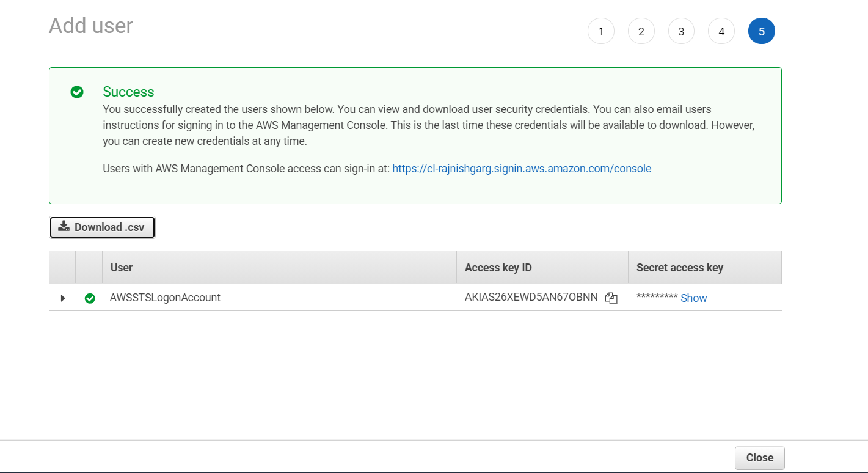The image size is (868, 473).
Task: Download the credentials .csv file
Action: [102, 227]
